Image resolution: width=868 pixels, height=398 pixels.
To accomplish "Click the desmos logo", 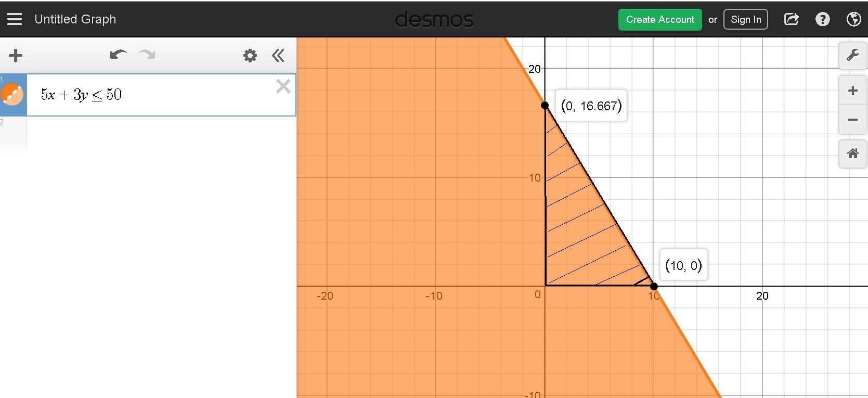I will tap(434, 20).
